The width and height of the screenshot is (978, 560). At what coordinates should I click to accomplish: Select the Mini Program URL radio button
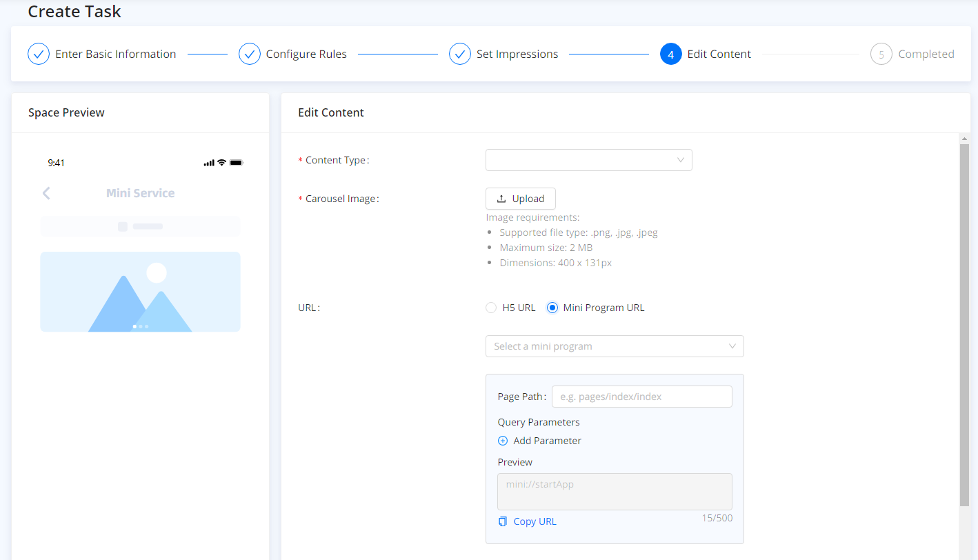pos(552,308)
